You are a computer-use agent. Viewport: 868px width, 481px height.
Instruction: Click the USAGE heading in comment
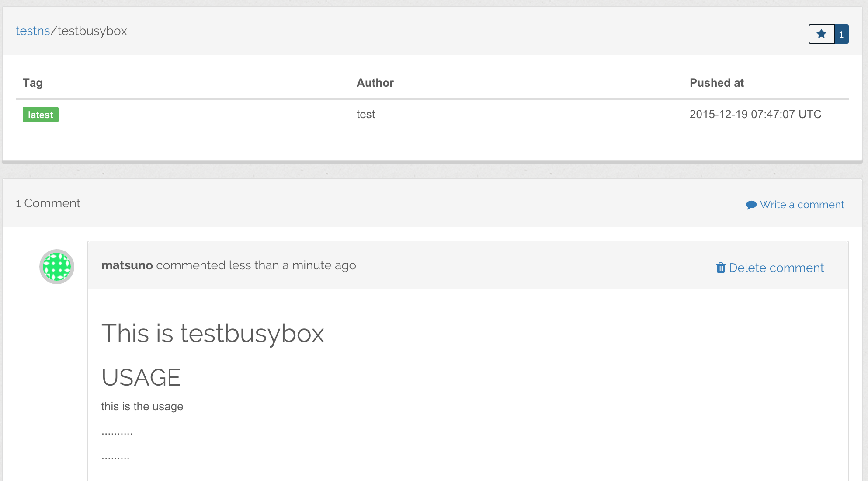click(141, 377)
